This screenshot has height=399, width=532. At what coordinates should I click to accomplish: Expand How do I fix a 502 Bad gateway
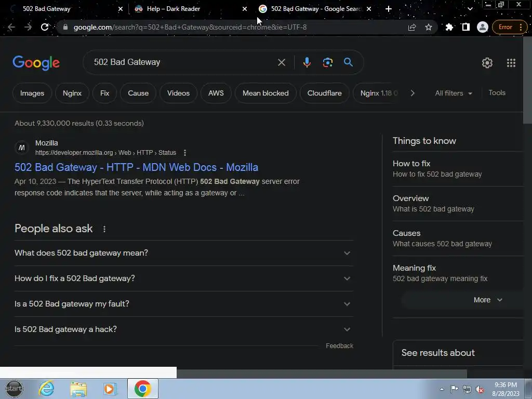184,278
